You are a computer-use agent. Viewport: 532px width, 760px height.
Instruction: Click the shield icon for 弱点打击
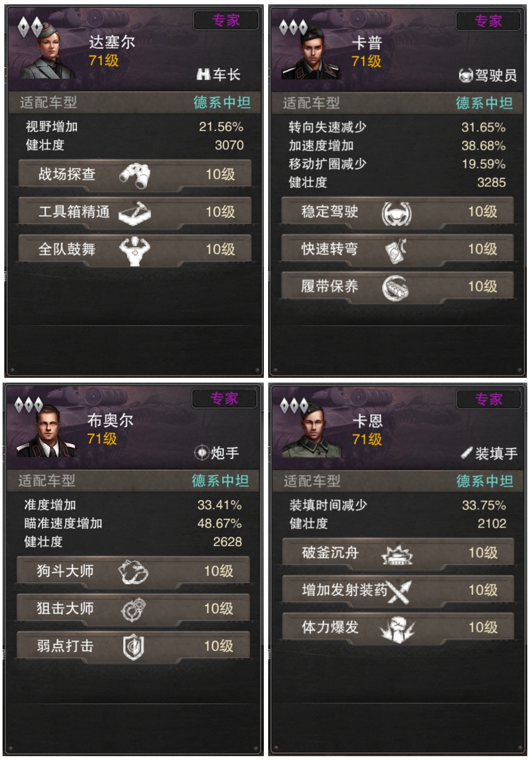pyautogui.click(x=134, y=647)
